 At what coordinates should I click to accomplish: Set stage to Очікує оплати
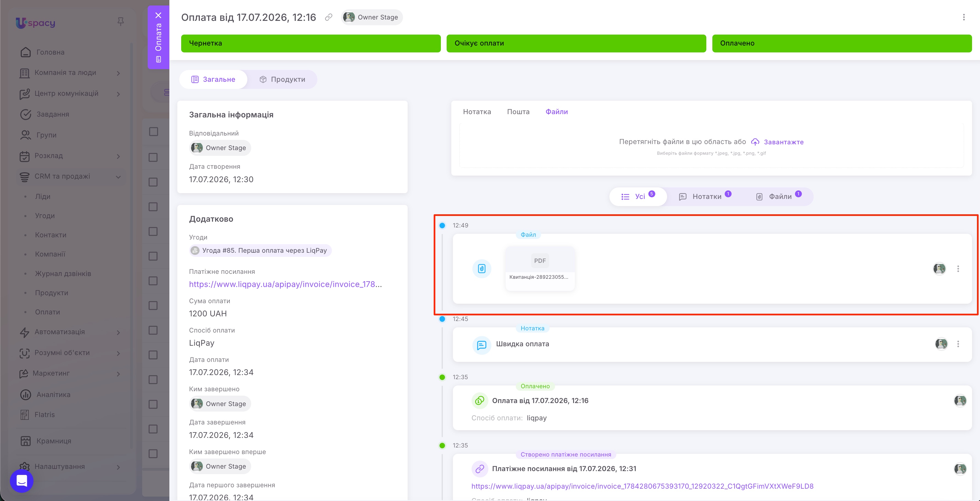[576, 43]
